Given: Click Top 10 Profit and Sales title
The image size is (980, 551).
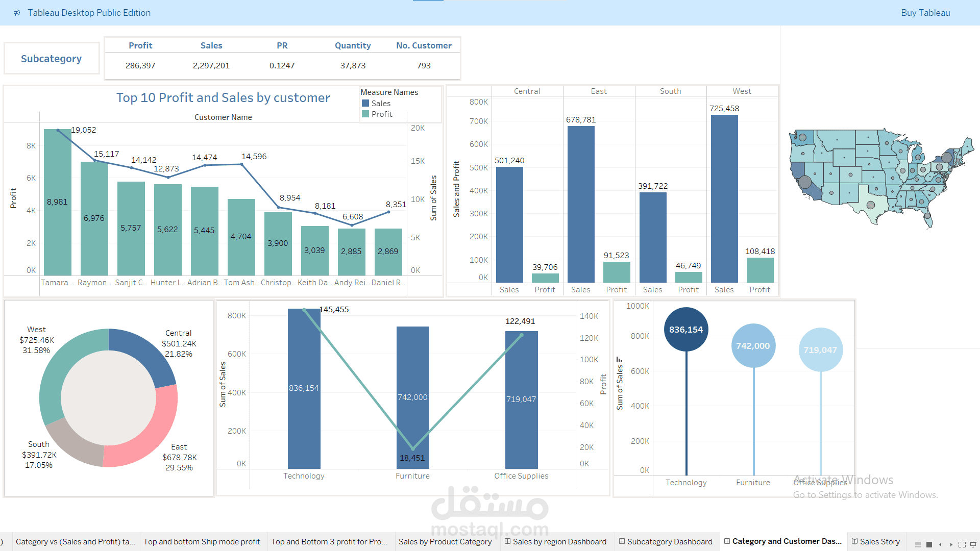Looking at the screenshot, I should pyautogui.click(x=223, y=97).
